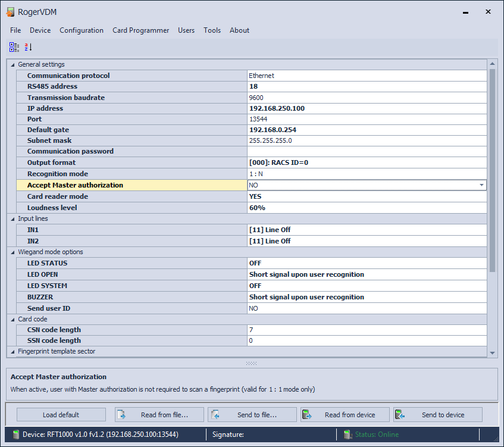Open the Device menu
504x447 pixels.
(x=40, y=30)
